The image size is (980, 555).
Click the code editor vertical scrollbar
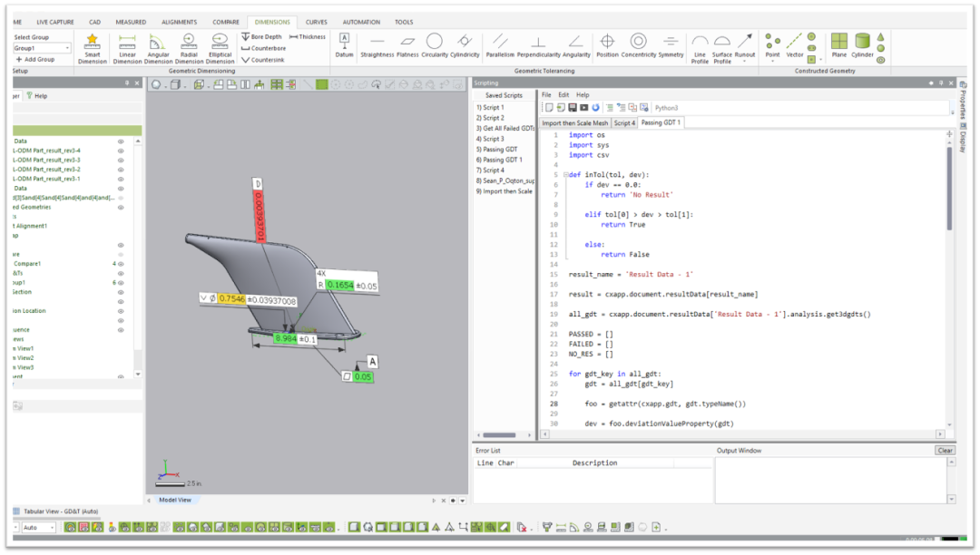coord(949,188)
